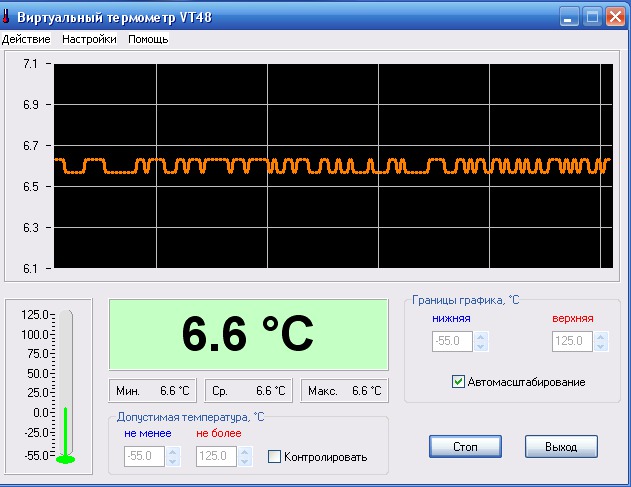Disable the Автомасштабирование checkbox

[459, 381]
